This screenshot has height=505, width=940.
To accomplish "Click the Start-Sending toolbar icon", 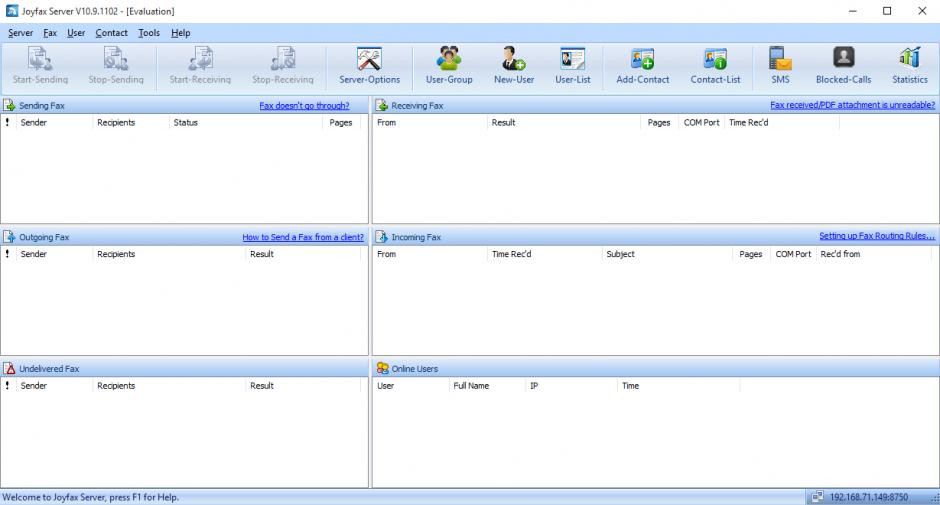I will [40, 59].
